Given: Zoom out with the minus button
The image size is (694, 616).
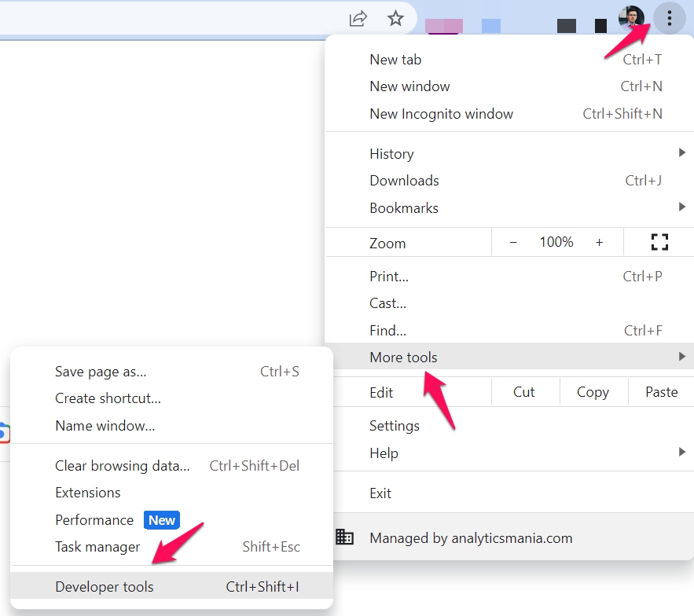Looking at the screenshot, I should [x=513, y=242].
